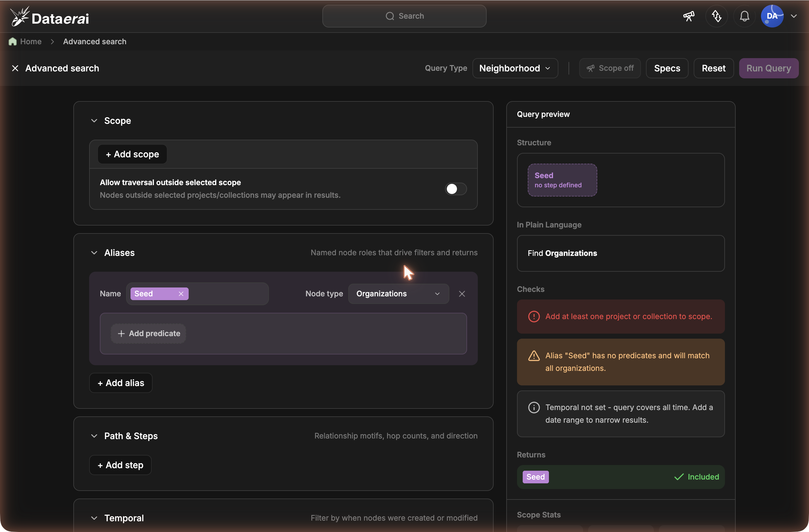
Task: Expand the account menu chevron
Action: coord(794,16)
